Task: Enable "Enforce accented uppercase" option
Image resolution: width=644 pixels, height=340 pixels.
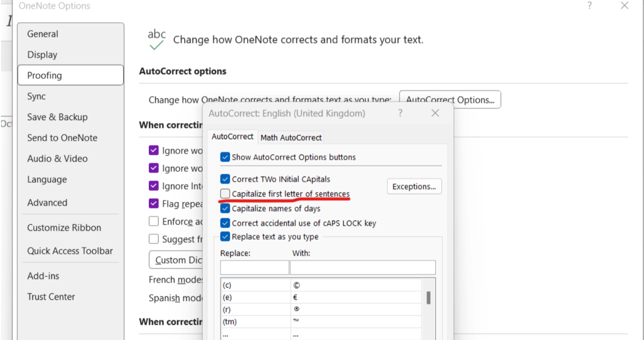Action: (x=154, y=221)
